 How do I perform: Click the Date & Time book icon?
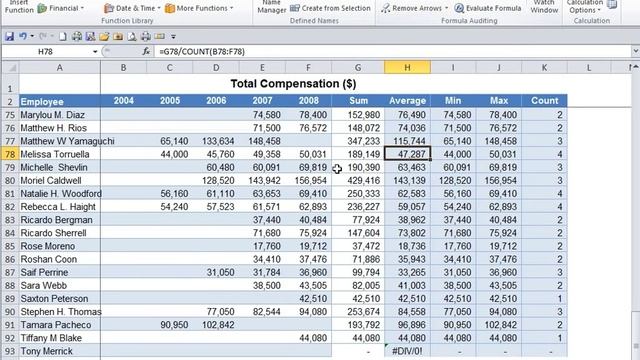108,8
